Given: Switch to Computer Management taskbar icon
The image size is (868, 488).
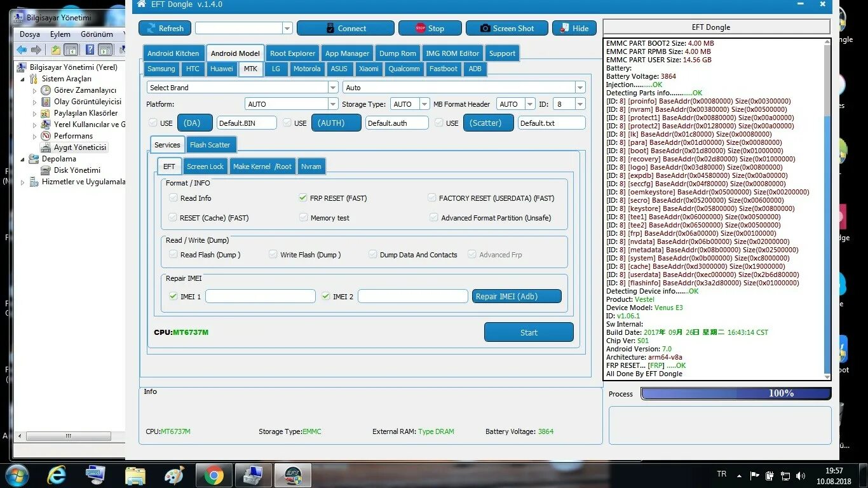Looking at the screenshot, I should pos(253,475).
